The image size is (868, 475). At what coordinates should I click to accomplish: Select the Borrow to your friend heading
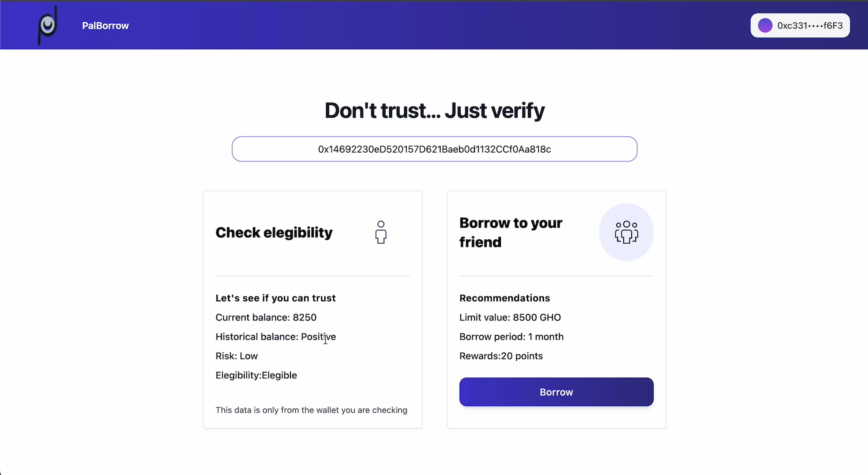(511, 232)
